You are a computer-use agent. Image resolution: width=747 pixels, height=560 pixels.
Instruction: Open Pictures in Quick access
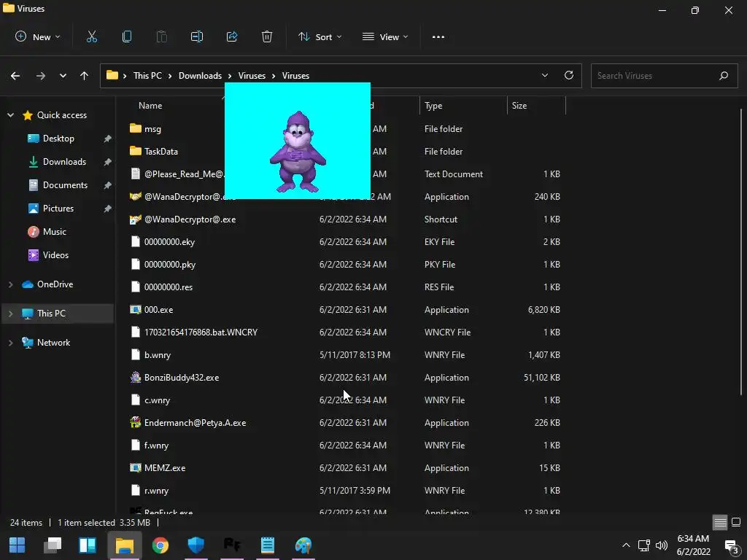click(58, 208)
